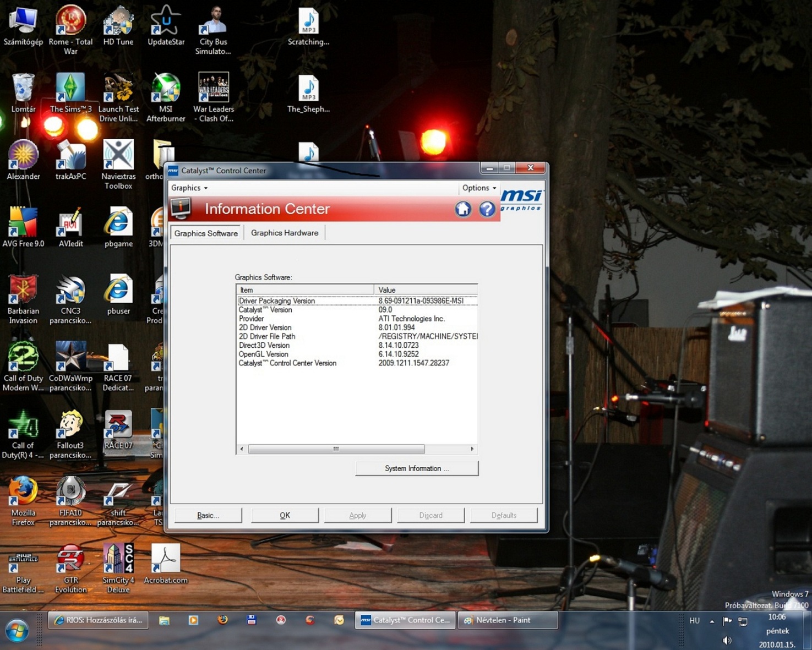Select the Rome - Total War icon
The image size is (812, 650).
(70, 30)
